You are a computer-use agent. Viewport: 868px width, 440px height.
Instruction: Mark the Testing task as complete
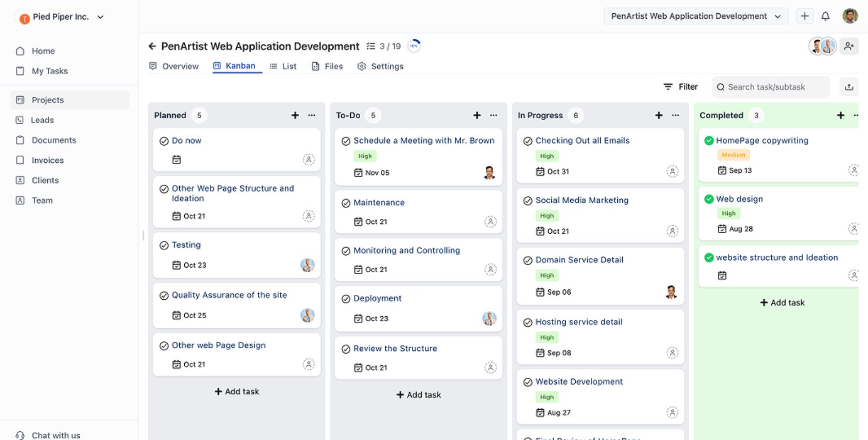pyautogui.click(x=164, y=245)
